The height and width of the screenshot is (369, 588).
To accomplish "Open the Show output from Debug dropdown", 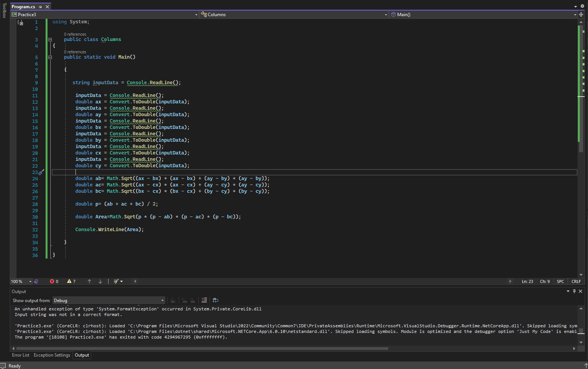I will [109, 300].
